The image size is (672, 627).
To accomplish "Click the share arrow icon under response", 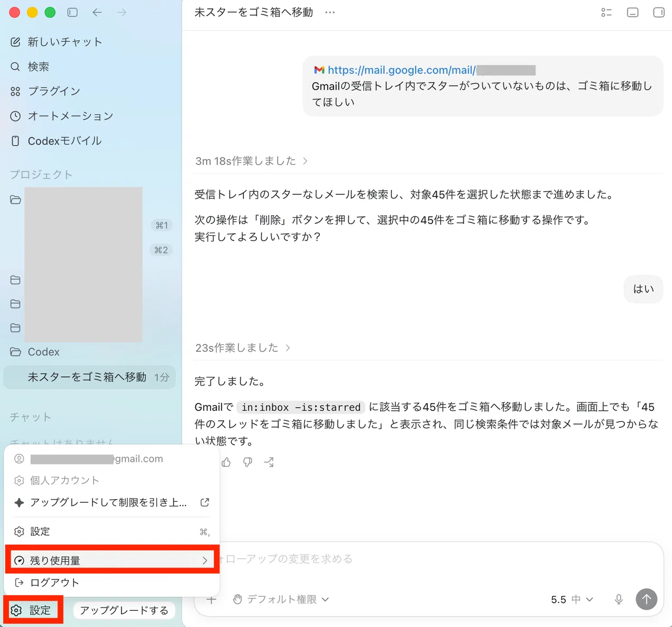I will click(269, 462).
